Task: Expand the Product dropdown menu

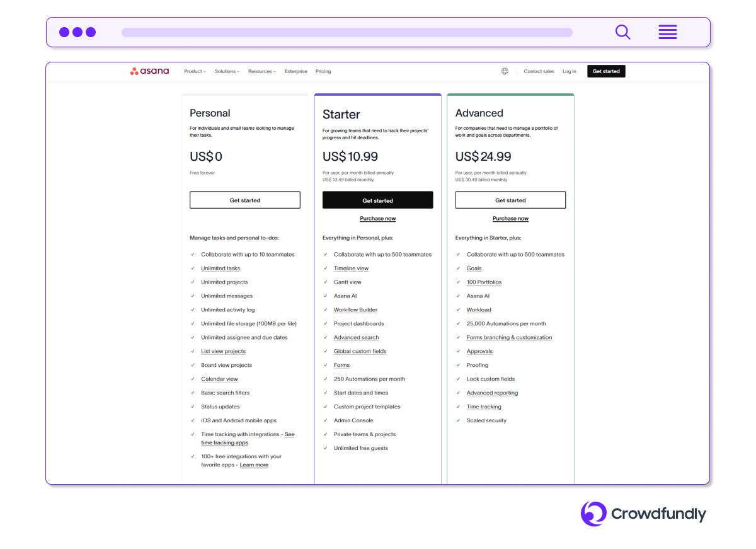Action: [195, 71]
